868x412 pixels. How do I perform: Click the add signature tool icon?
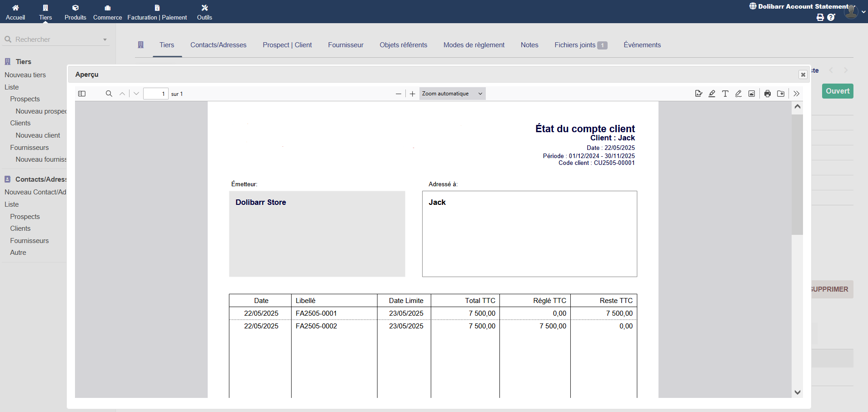pos(698,94)
